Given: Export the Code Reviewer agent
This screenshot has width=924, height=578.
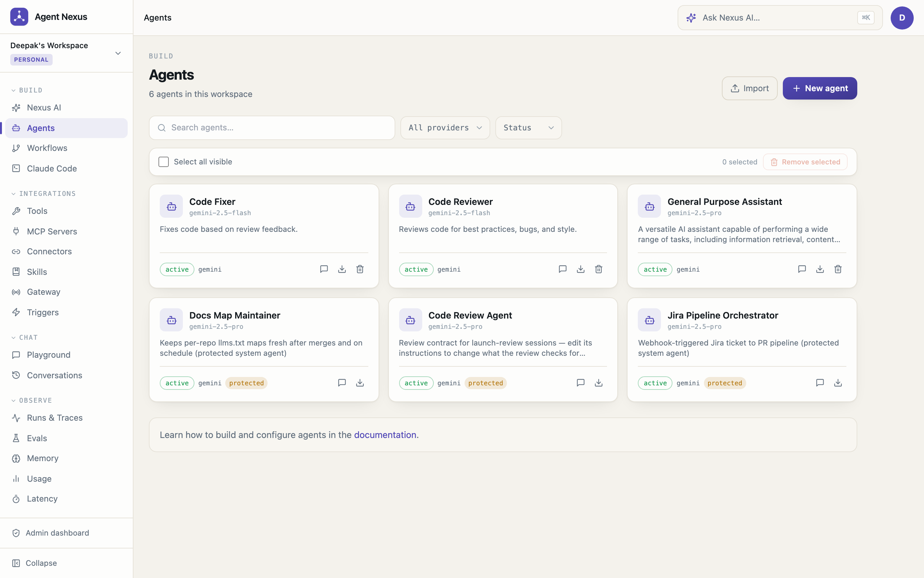Looking at the screenshot, I should (580, 269).
